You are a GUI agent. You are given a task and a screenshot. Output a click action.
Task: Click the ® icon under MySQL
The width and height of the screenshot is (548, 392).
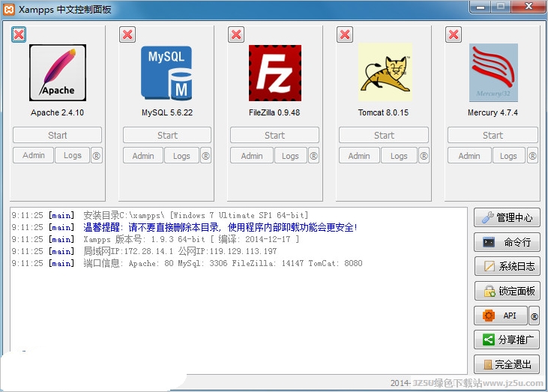[x=206, y=156]
